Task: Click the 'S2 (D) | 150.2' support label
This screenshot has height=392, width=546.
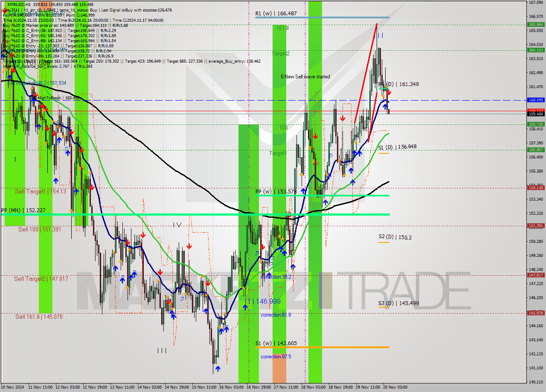Action: tap(395, 237)
